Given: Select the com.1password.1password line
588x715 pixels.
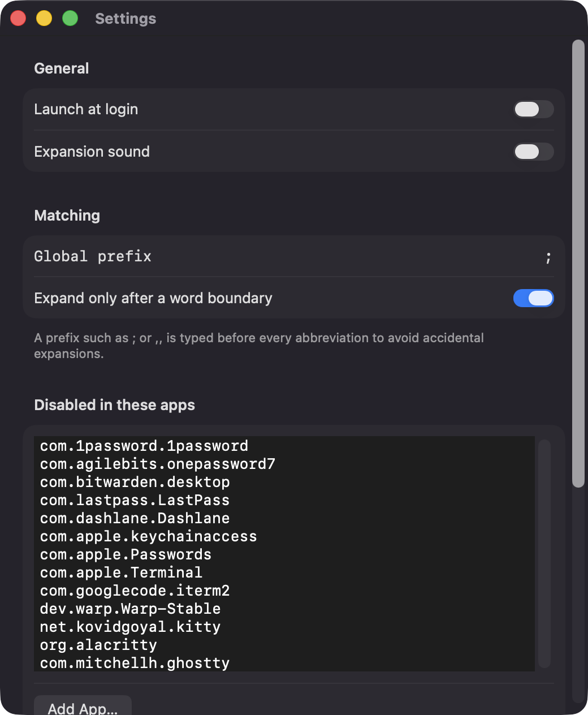Looking at the screenshot, I should (x=144, y=446).
